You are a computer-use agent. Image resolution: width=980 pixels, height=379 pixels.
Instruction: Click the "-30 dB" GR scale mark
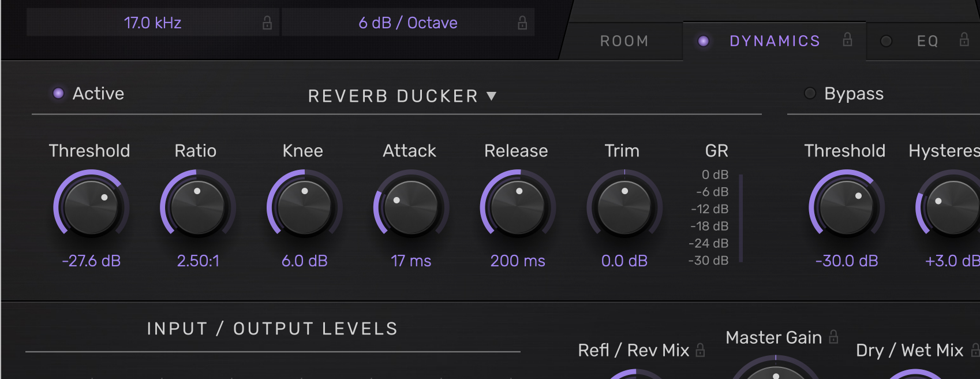pos(708,261)
